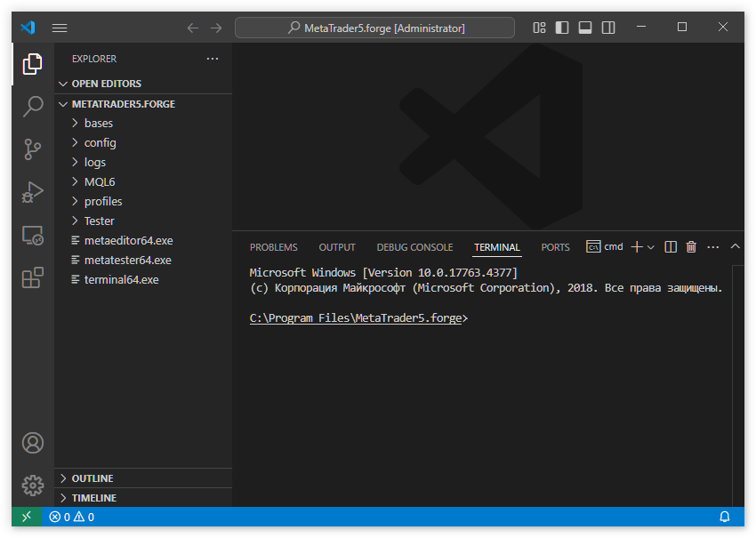This screenshot has width=756, height=538.
Task: Split the terminal
Action: (x=671, y=247)
